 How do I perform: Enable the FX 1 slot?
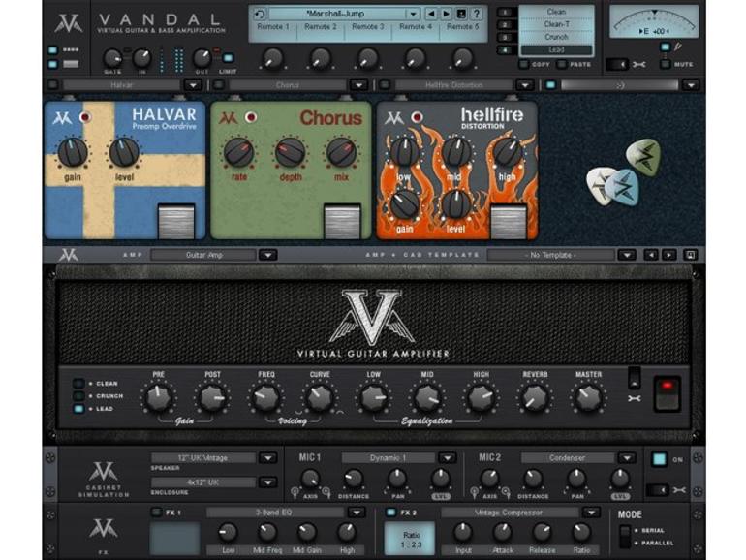[157, 513]
